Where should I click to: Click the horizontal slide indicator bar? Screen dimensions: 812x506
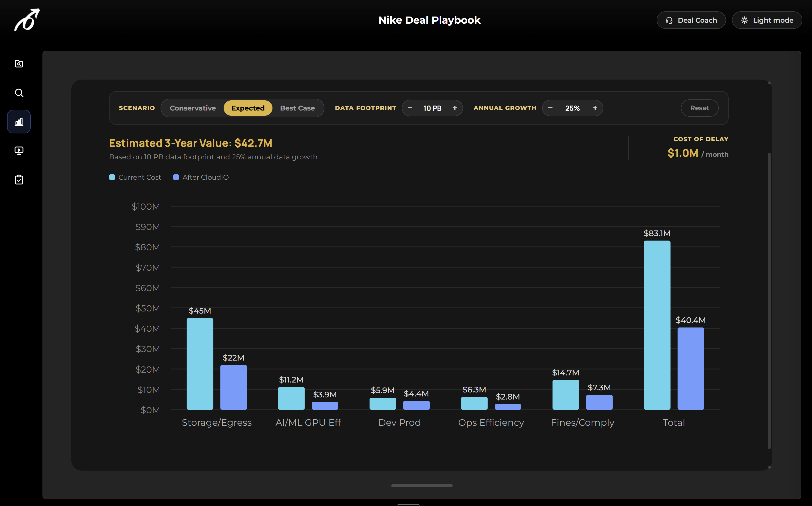pos(421,486)
